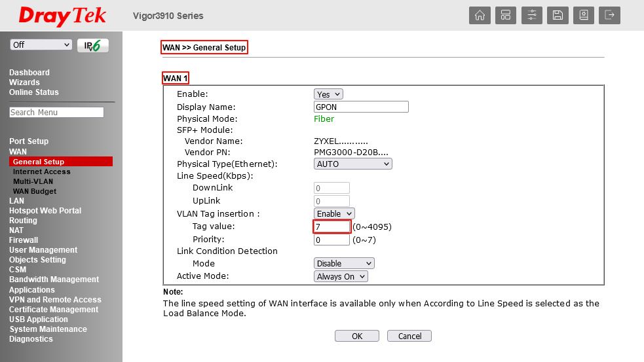
Task: Open Hotspot Web Portal in the sidebar
Action: click(45, 211)
